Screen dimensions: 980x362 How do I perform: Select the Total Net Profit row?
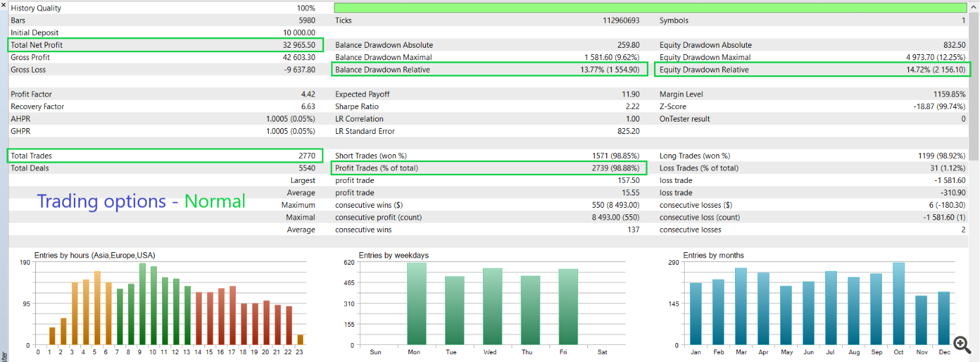163,45
